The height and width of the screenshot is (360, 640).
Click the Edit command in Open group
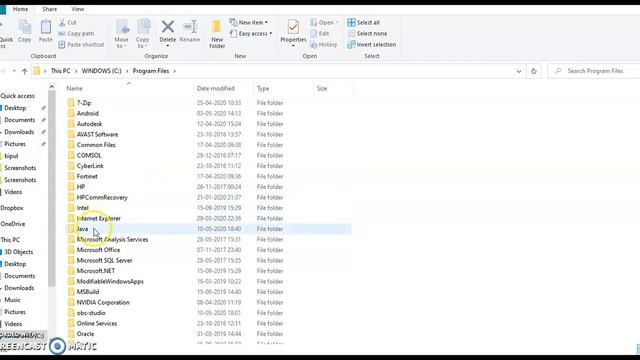click(320, 33)
